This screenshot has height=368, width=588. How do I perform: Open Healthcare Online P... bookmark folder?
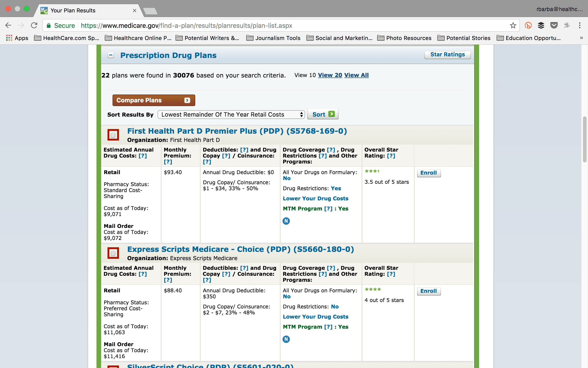click(138, 38)
